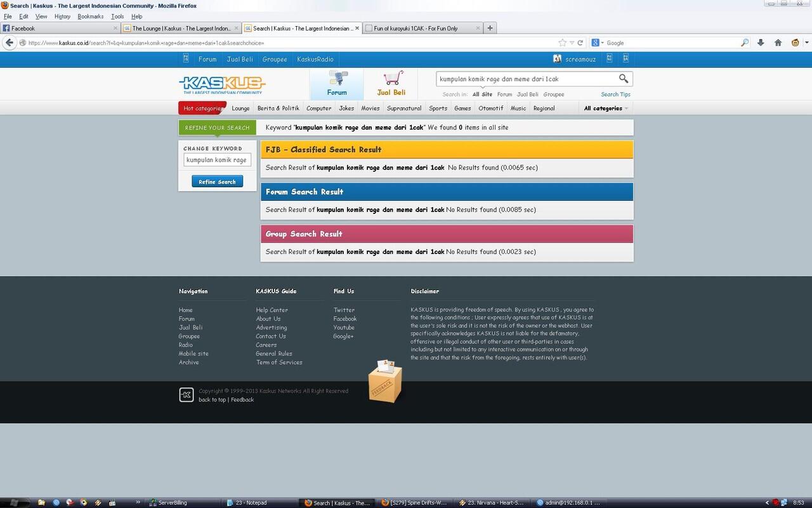Open the Regional category
This screenshot has height=508, width=812.
544,108
